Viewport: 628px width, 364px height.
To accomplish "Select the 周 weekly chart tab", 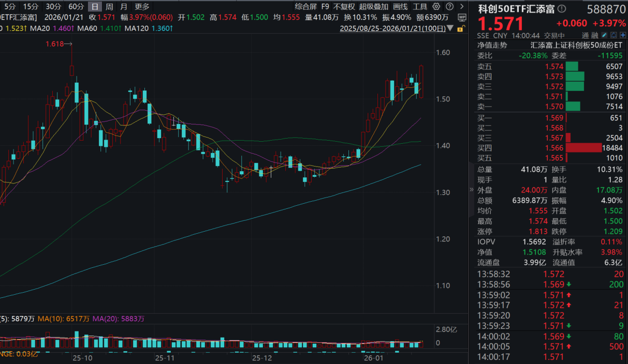I will [109, 7].
